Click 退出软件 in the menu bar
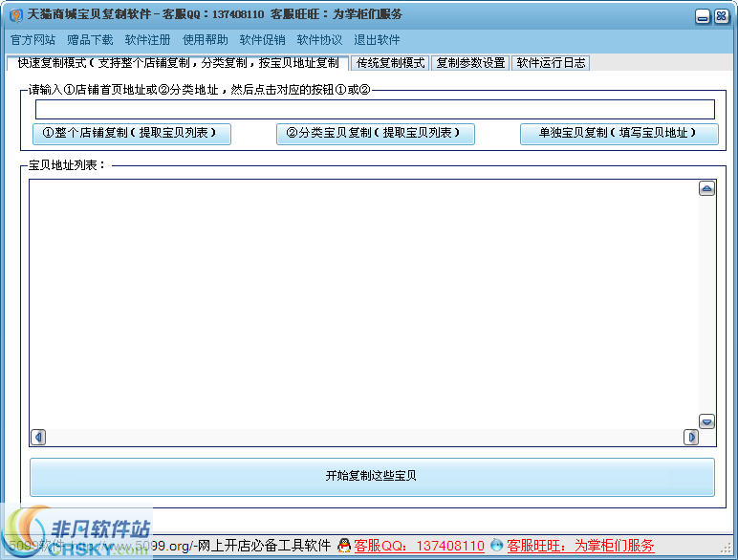Viewport: 738px width, 560px height. point(377,40)
